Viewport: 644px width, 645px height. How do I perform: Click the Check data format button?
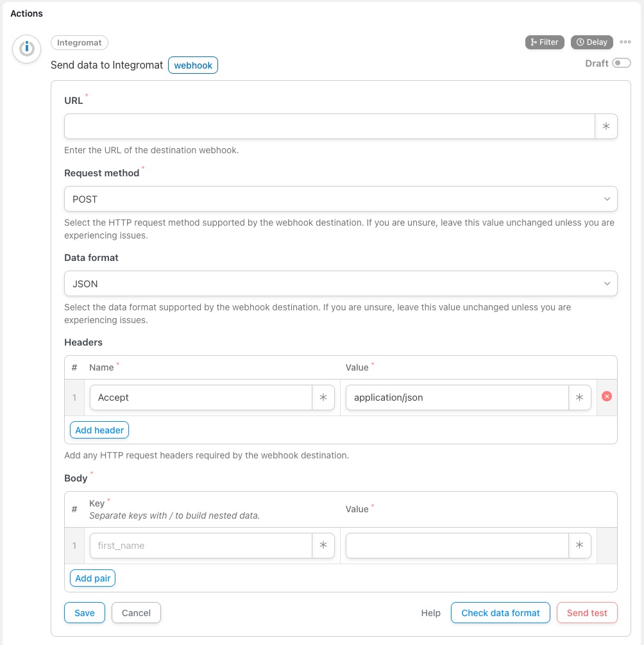pos(500,613)
